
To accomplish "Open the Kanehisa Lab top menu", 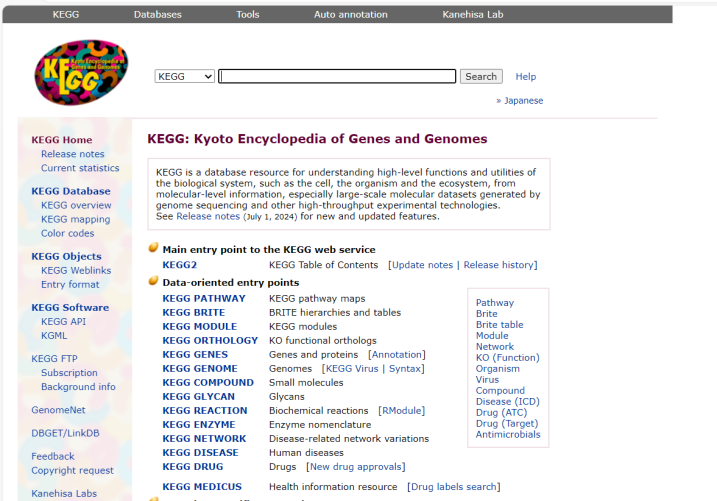I will tap(473, 15).
